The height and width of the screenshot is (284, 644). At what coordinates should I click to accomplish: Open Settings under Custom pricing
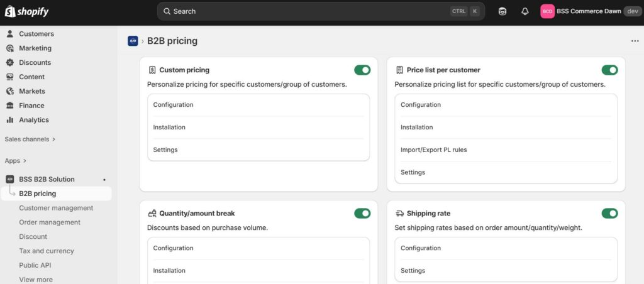point(258,150)
